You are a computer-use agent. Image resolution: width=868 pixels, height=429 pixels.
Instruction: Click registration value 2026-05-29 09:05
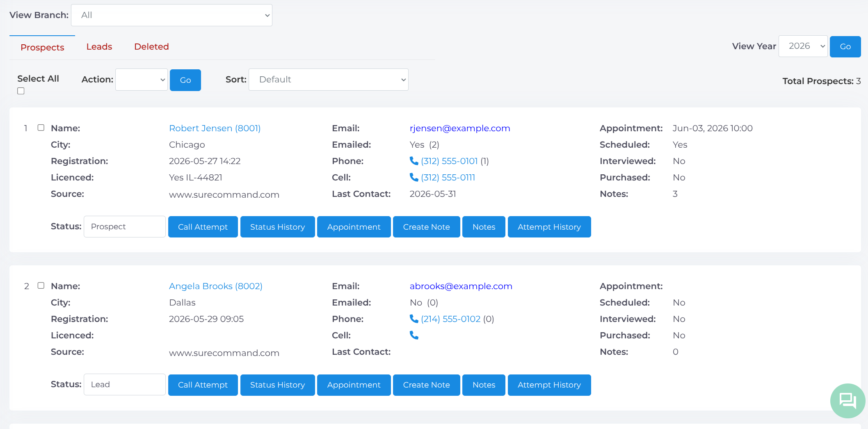click(x=206, y=319)
